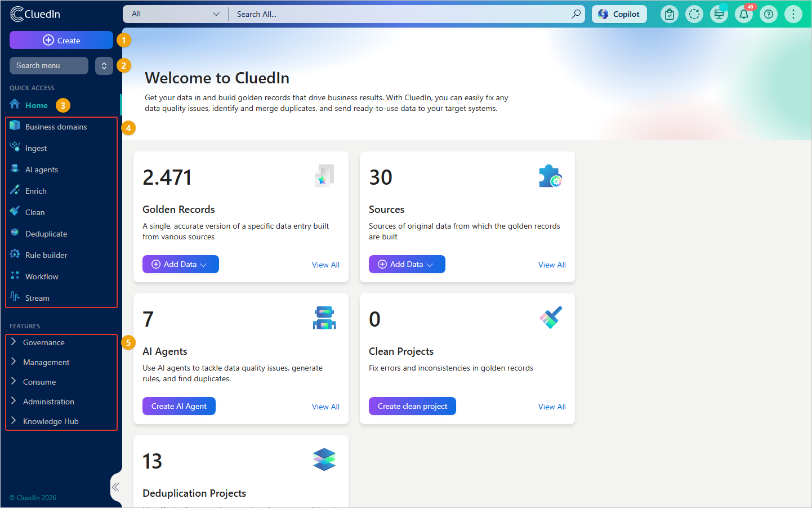Click Create clean project button
The height and width of the screenshot is (508, 812).
tap(412, 406)
